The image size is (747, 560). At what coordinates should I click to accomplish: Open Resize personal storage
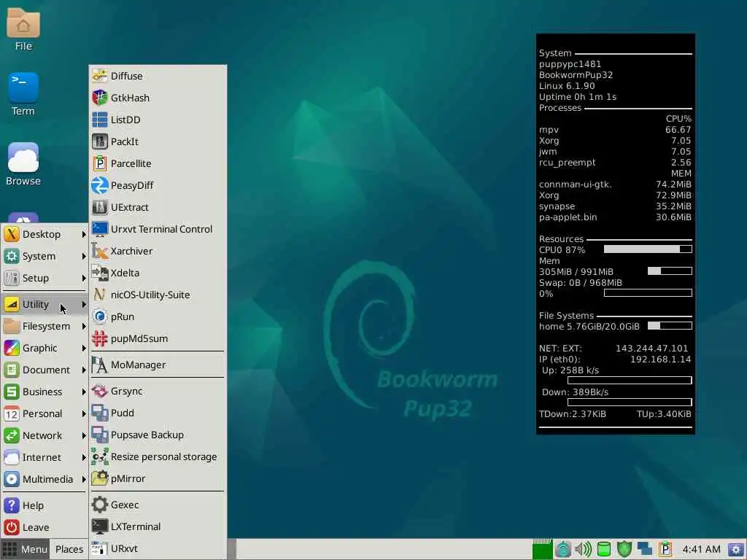coord(158,456)
